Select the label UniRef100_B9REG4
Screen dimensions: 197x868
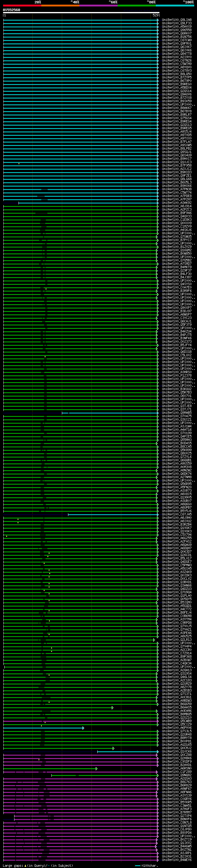[177, 121]
